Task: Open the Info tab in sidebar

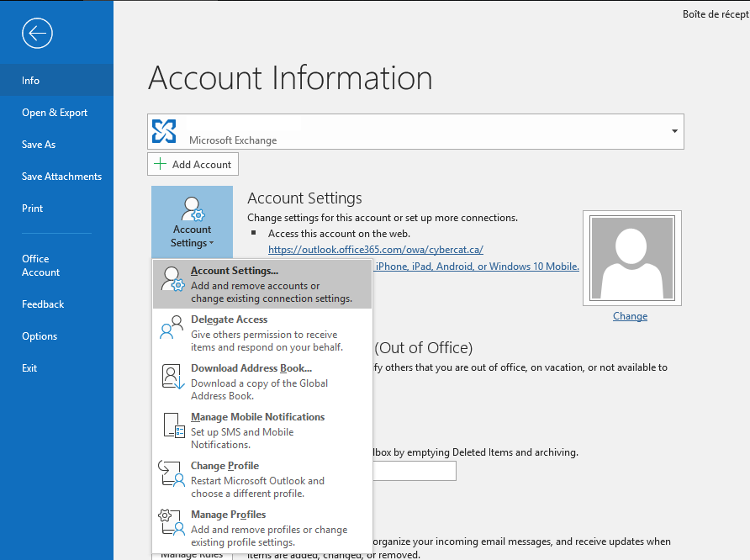Action: click(x=31, y=81)
